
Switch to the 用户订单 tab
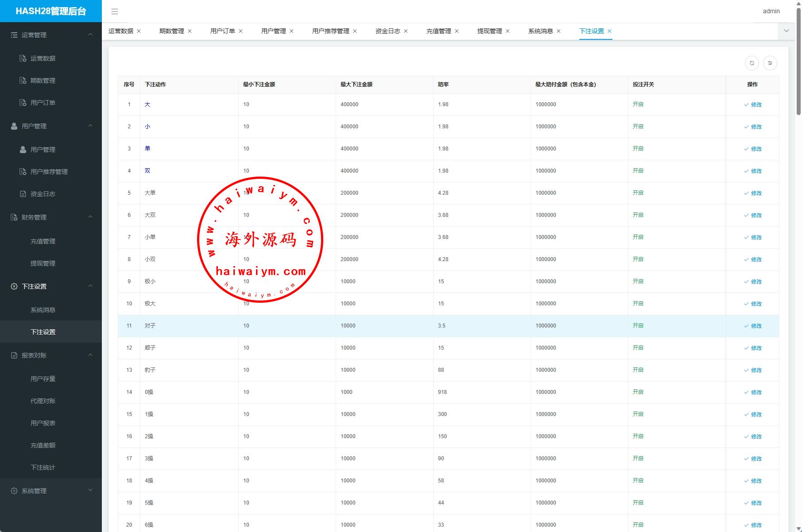[222, 31]
